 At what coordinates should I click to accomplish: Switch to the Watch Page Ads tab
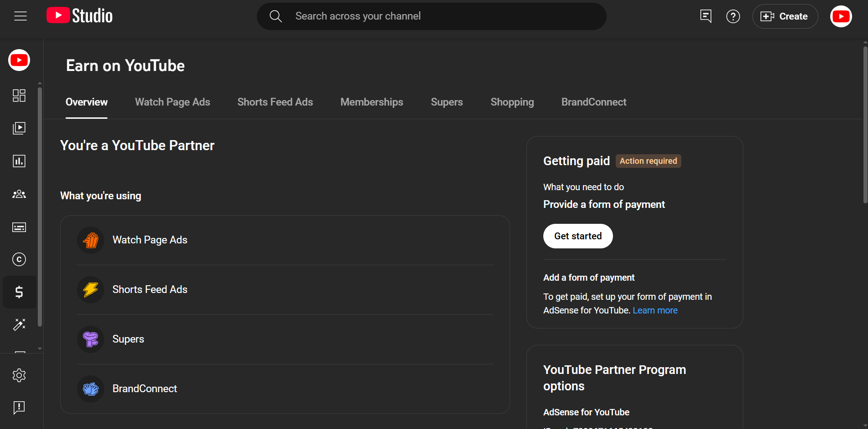click(173, 102)
